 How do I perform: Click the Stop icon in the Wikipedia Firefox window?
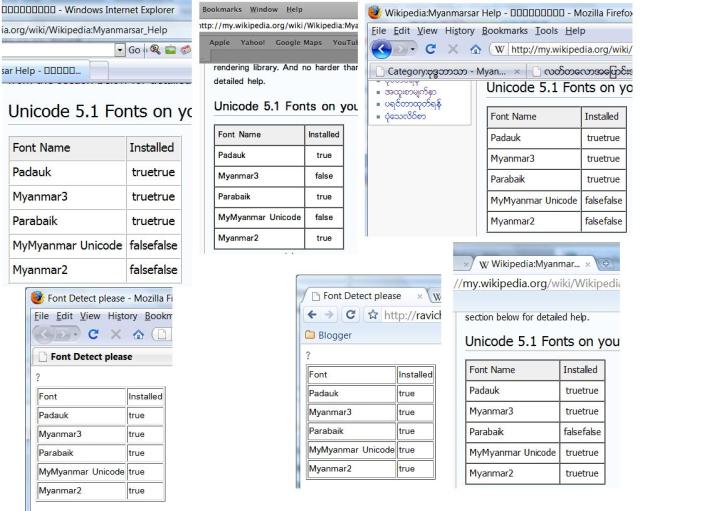tap(453, 49)
